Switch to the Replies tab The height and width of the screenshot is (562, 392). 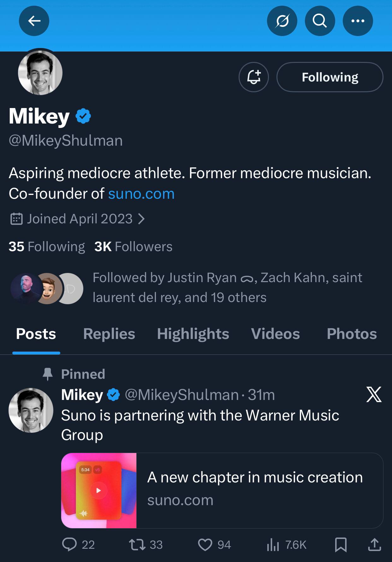coord(109,334)
